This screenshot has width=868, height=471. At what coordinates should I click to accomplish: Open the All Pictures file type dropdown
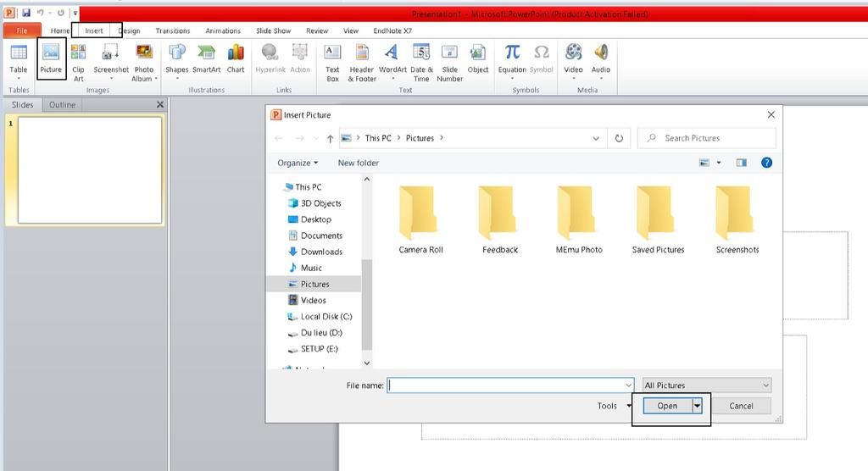(x=706, y=385)
